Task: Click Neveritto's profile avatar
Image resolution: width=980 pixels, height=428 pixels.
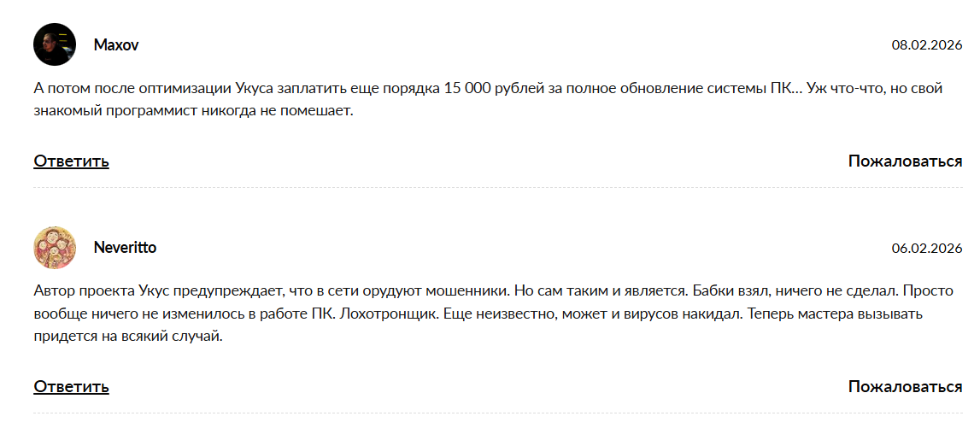Action: [x=55, y=248]
